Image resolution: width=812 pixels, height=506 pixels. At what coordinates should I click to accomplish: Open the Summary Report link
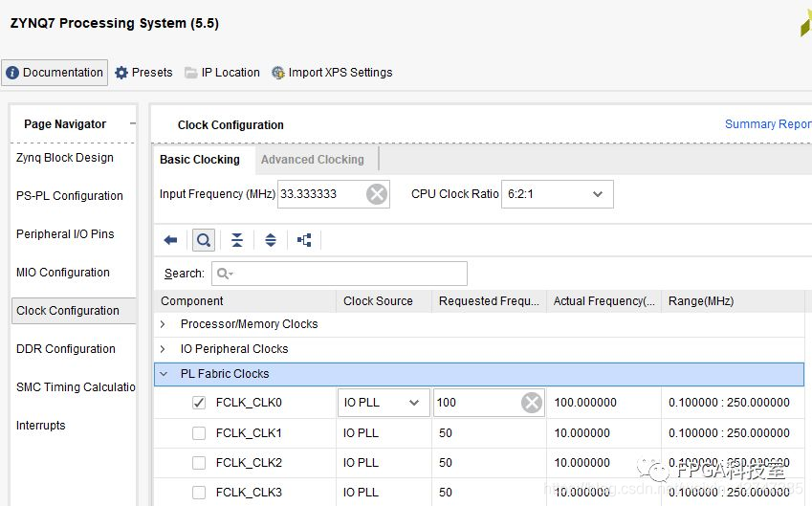pos(768,124)
